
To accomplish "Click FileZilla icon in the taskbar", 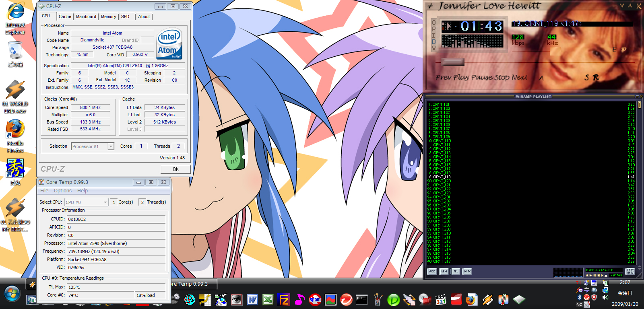I will tap(284, 300).
